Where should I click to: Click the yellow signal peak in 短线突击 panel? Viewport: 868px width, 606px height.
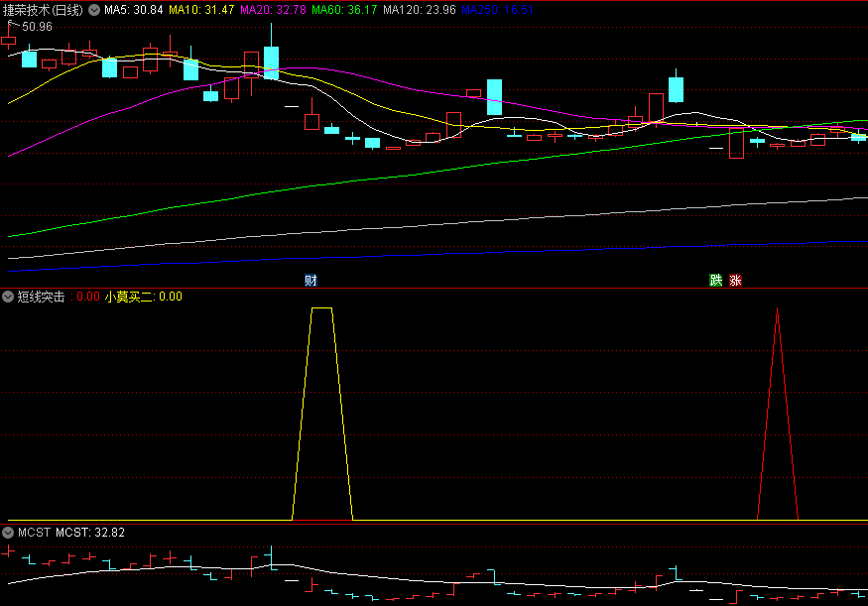point(322,308)
